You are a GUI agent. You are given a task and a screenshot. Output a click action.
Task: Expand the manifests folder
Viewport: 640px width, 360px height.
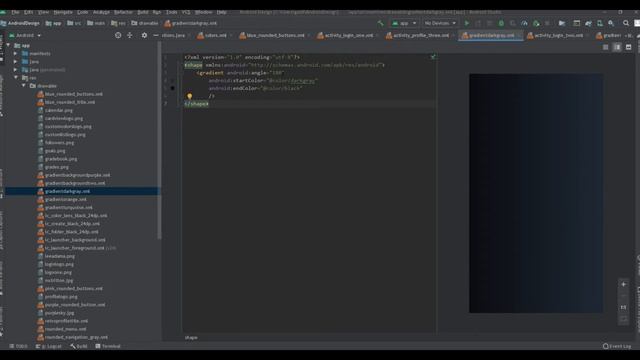pos(16,53)
